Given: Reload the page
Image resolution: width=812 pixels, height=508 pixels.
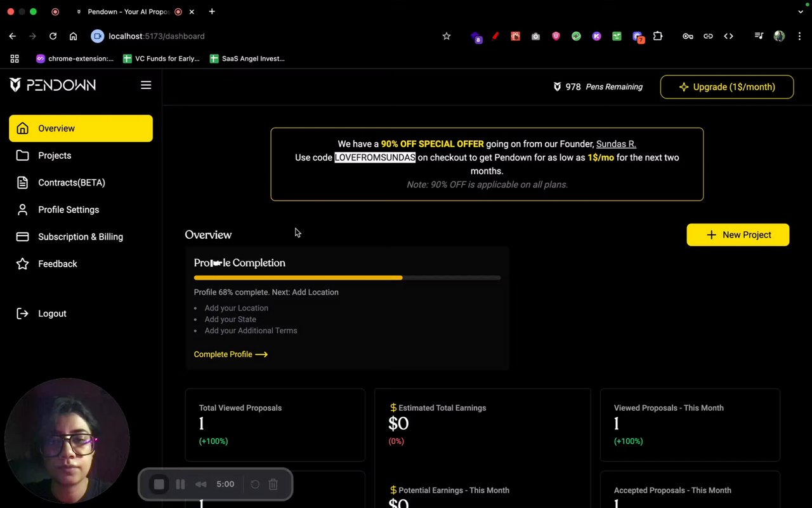Looking at the screenshot, I should click(x=53, y=36).
